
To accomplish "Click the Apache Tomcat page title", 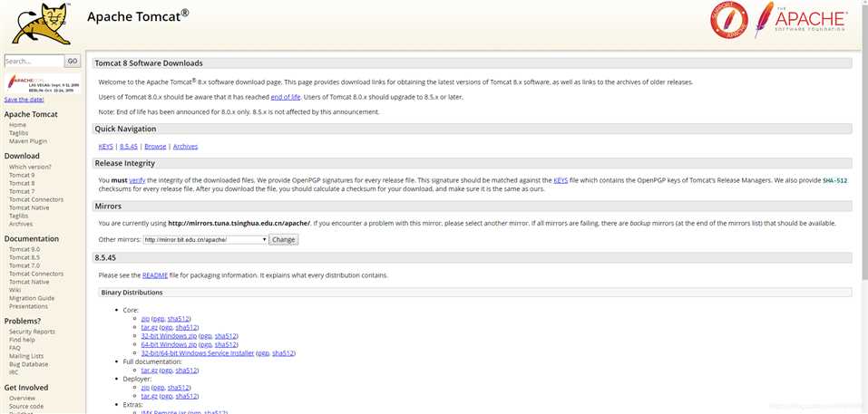I will [x=138, y=16].
